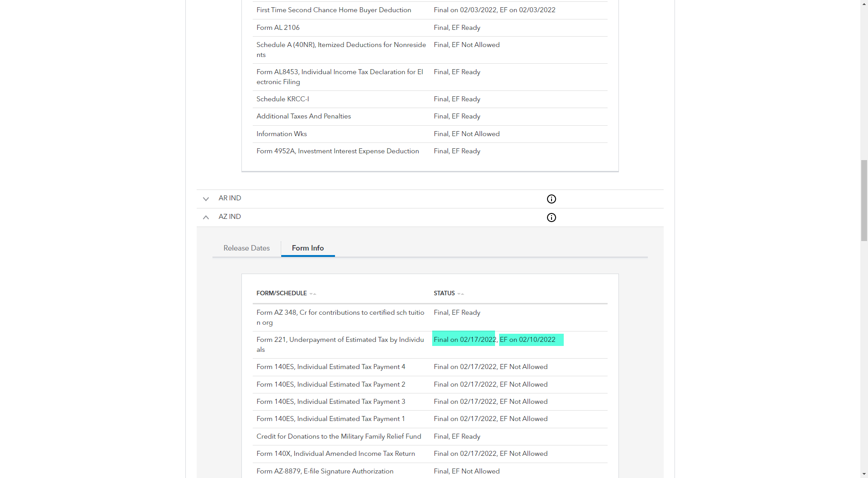Click Schedule KRCC-I in the form list

[x=282, y=99]
